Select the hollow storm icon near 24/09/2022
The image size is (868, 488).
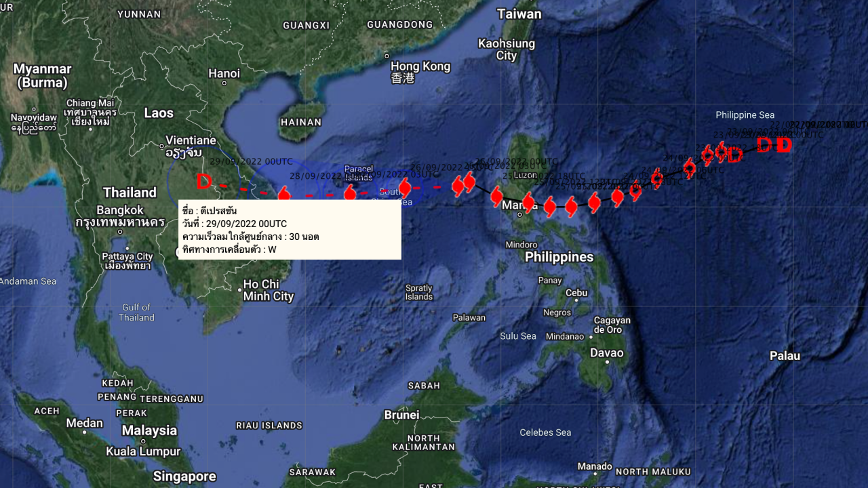pyautogui.click(x=656, y=179)
